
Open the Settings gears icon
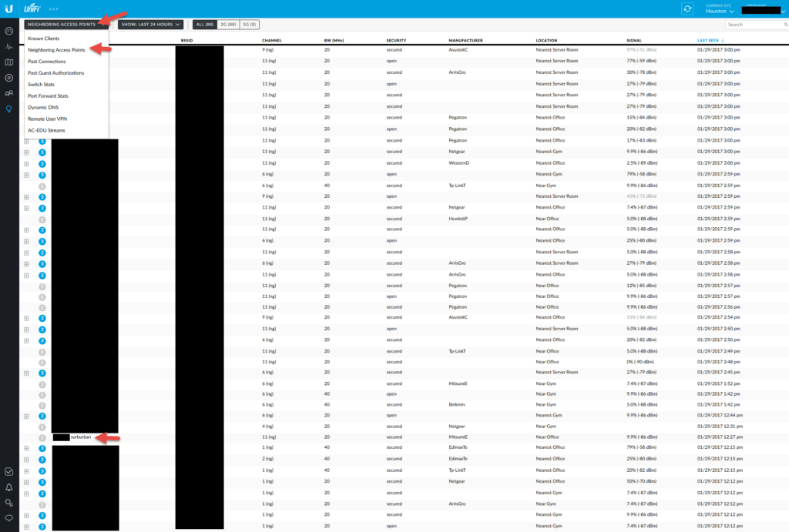click(x=8, y=503)
